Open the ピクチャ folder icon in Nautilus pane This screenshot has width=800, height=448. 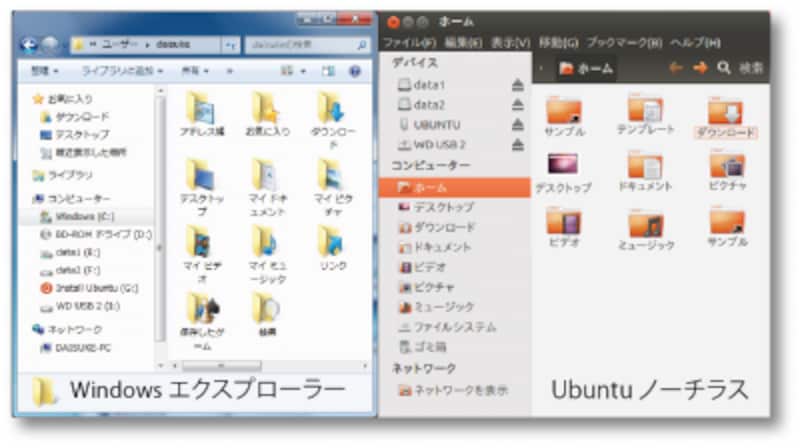point(727,171)
